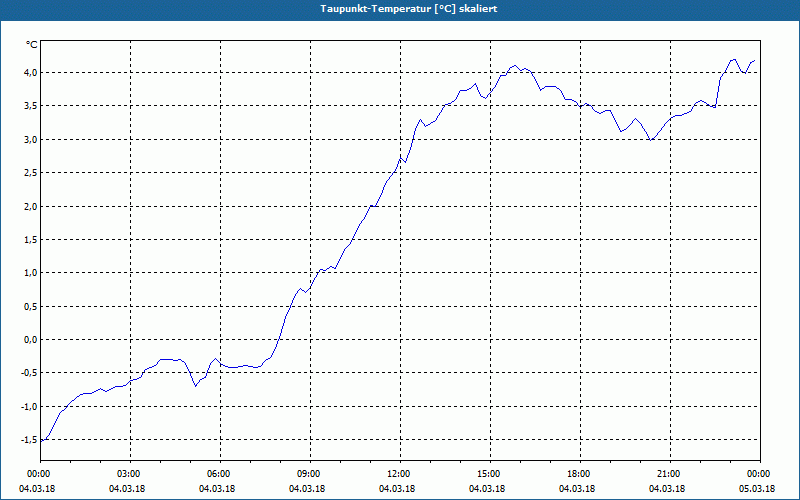
Task: Click the 04.03.18 date under 15:00
Action: (x=487, y=489)
